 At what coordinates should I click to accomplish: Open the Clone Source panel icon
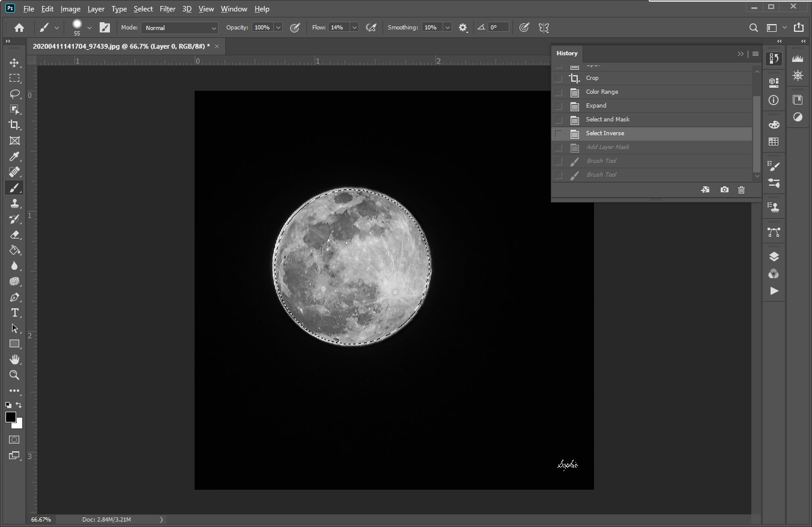coord(774,207)
